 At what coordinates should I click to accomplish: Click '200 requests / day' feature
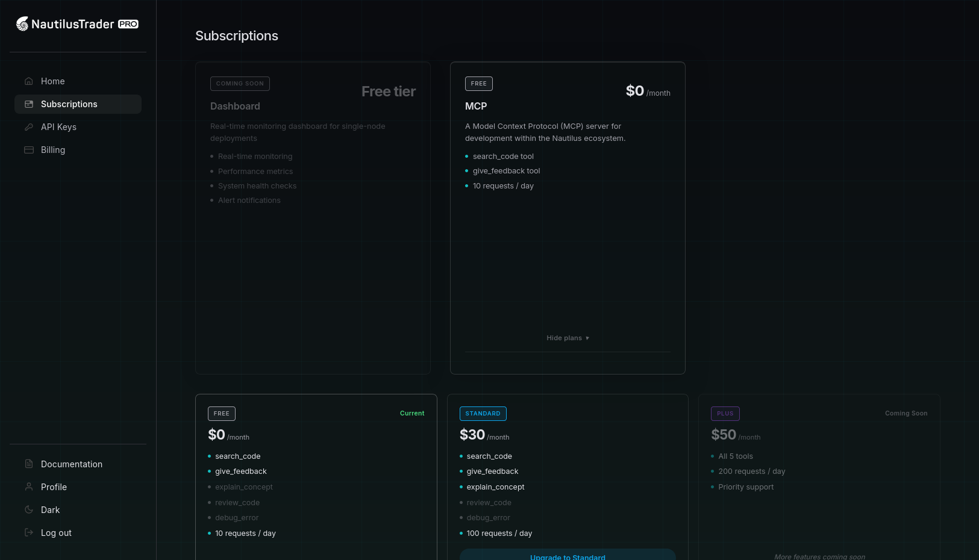pos(752,471)
